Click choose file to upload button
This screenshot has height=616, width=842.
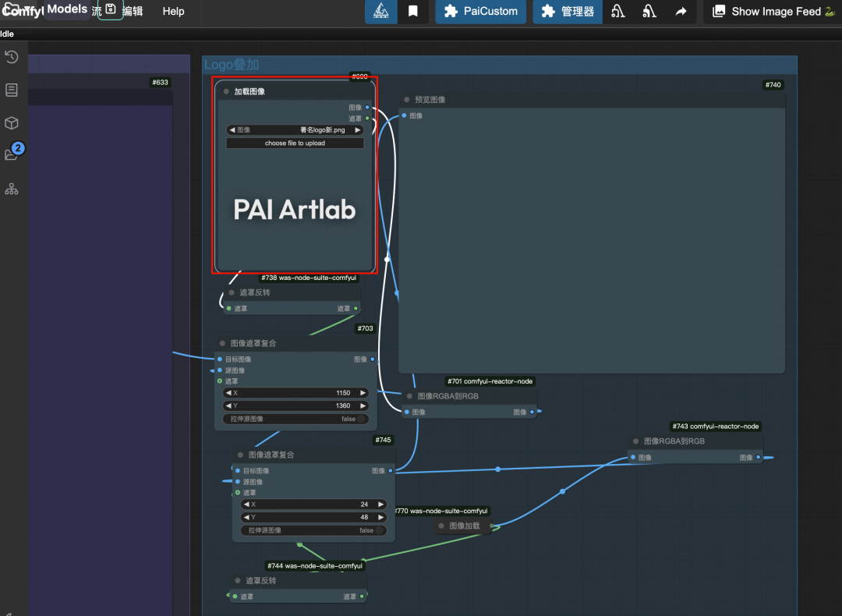(295, 143)
